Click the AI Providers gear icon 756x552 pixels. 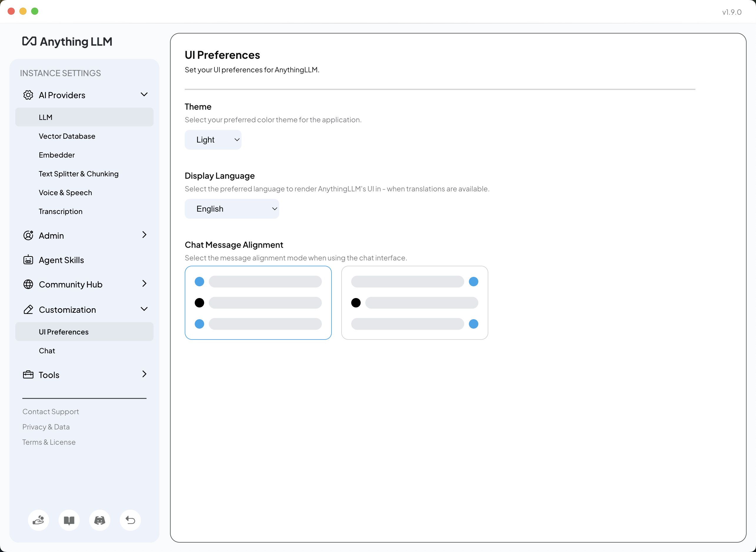point(28,95)
